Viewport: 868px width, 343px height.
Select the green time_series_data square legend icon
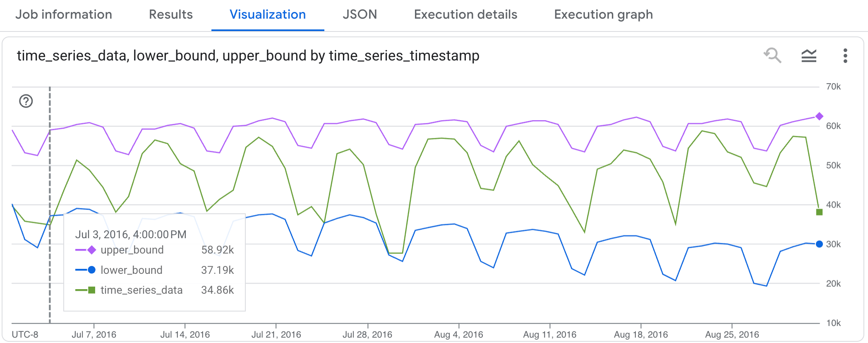91,290
